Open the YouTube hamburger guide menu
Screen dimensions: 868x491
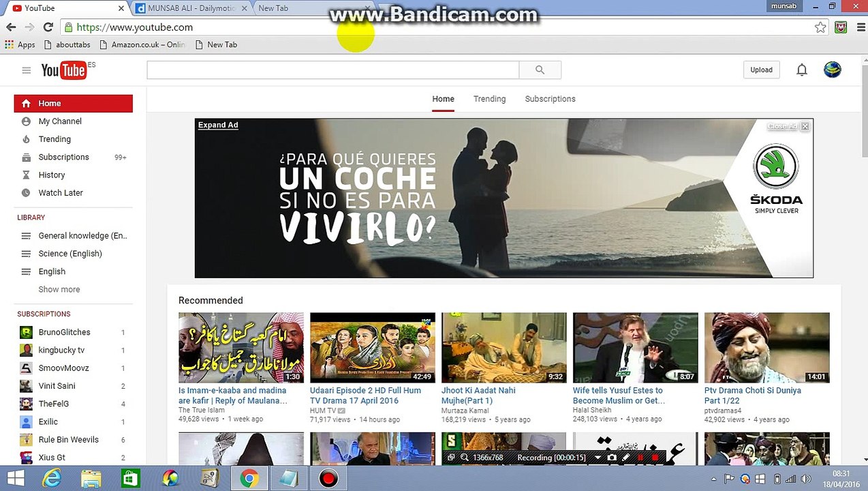27,70
